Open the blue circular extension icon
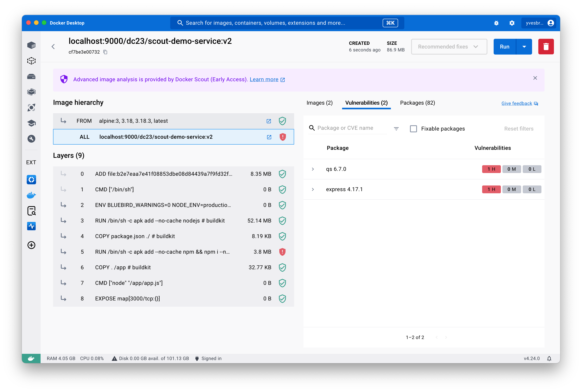This screenshot has width=582, height=392. [31, 179]
